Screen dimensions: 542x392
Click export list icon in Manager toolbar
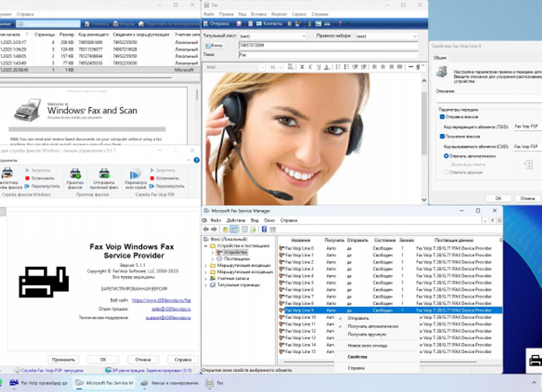[253, 229]
